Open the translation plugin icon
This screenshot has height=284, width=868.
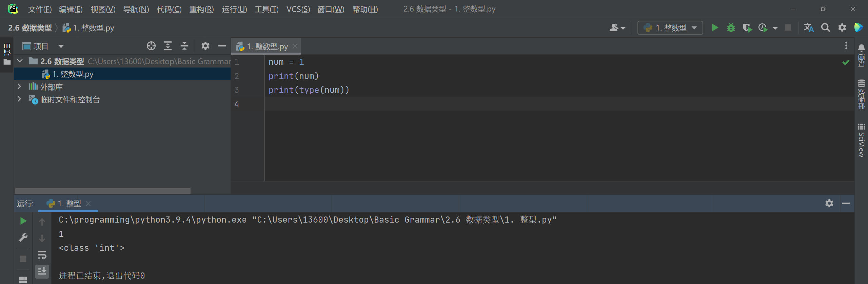[x=808, y=27]
